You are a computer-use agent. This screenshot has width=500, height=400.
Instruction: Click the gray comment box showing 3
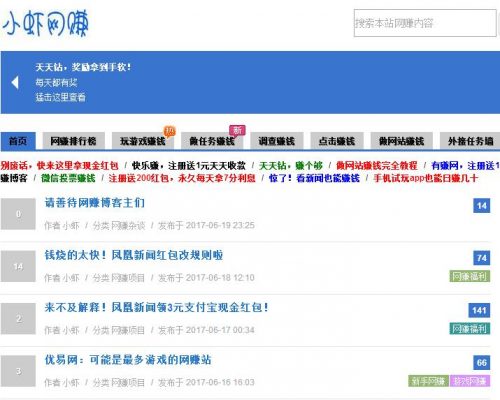pos(18,371)
